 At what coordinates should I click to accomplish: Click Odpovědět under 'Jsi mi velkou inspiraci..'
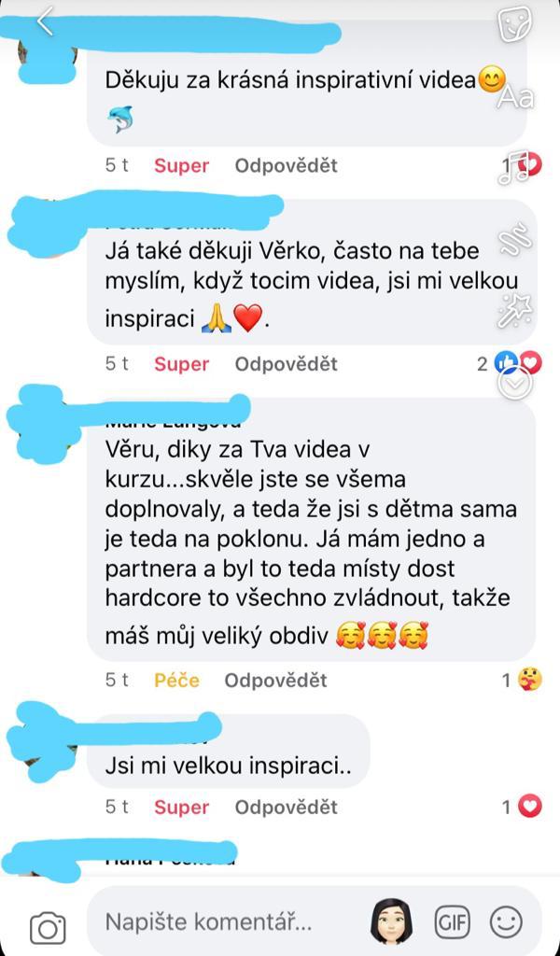point(287,808)
